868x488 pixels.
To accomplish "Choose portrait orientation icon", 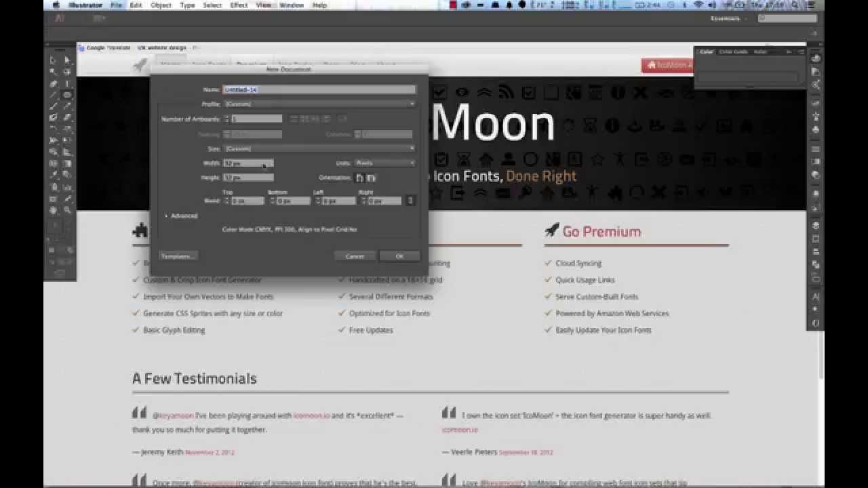I will pos(360,178).
